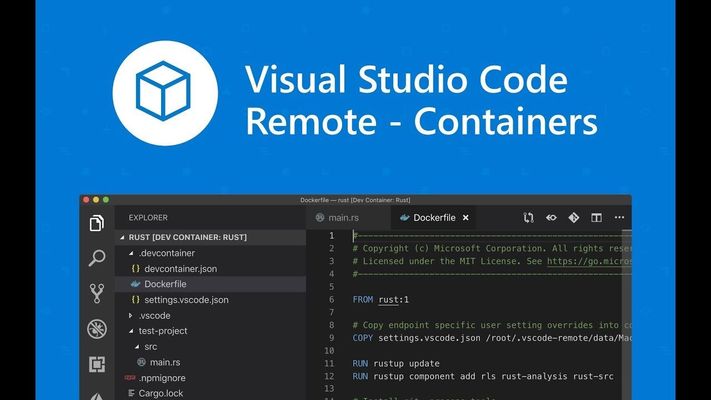Open the Search activity bar icon
Image resolution: width=711 pixels, height=400 pixels.
click(x=97, y=258)
